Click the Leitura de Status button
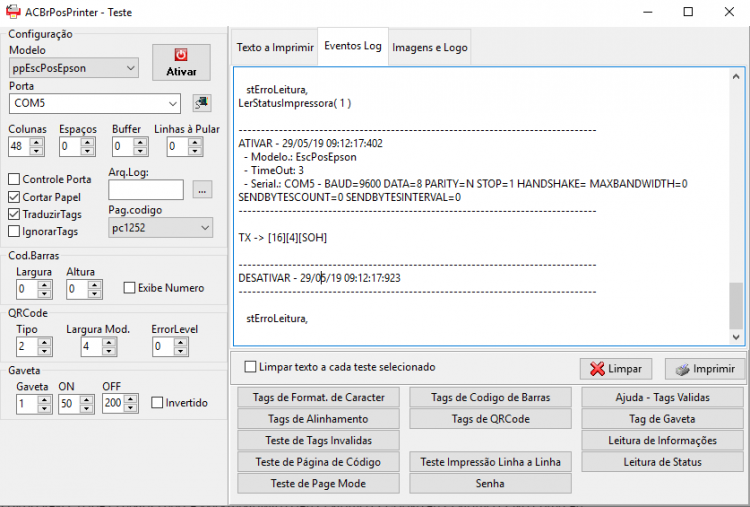Image resolution: width=750 pixels, height=507 pixels. 662,462
